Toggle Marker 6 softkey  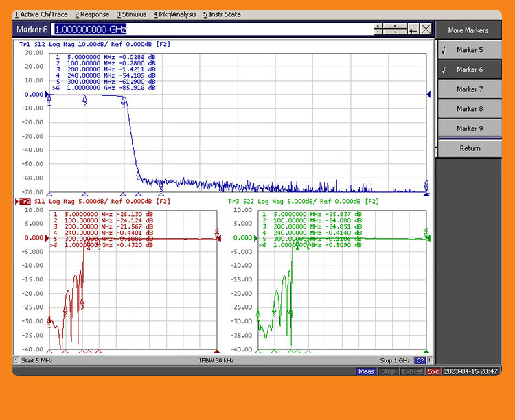tap(470, 70)
